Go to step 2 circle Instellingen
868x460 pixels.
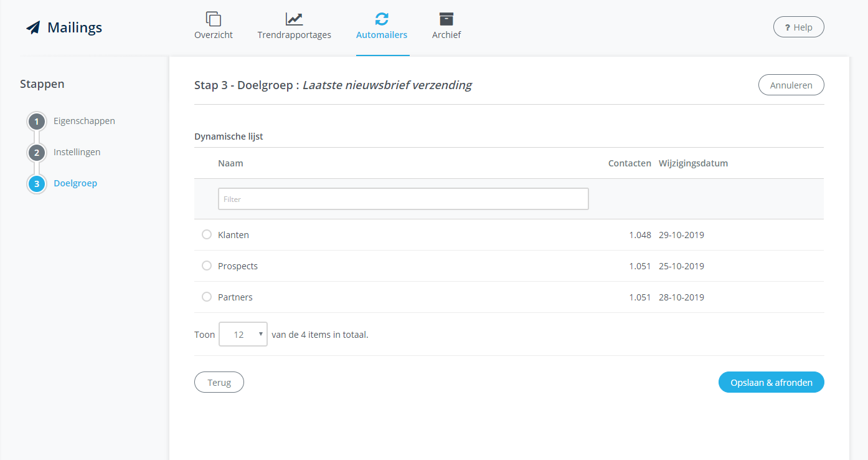pyautogui.click(x=37, y=153)
